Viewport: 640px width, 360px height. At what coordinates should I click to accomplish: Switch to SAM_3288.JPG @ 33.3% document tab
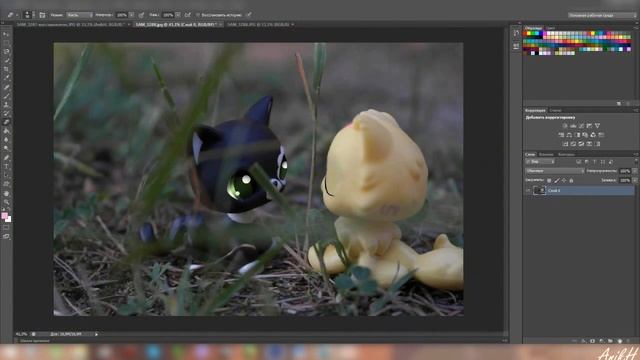[x=260, y=24]
